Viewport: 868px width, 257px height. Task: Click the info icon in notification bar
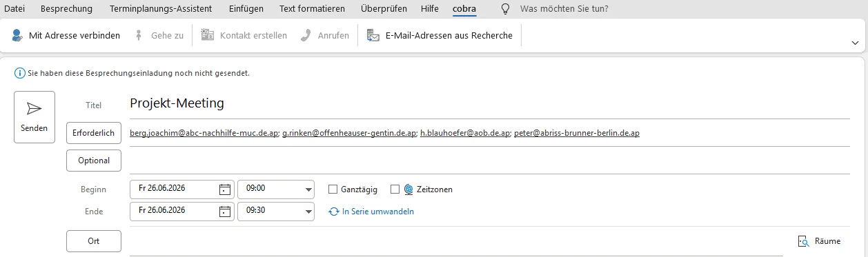click(x=19, y=72)
